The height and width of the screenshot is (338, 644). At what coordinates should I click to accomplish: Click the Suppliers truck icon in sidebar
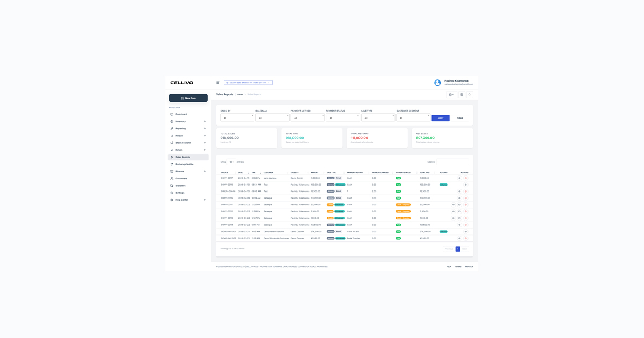[x=172, y=186]
